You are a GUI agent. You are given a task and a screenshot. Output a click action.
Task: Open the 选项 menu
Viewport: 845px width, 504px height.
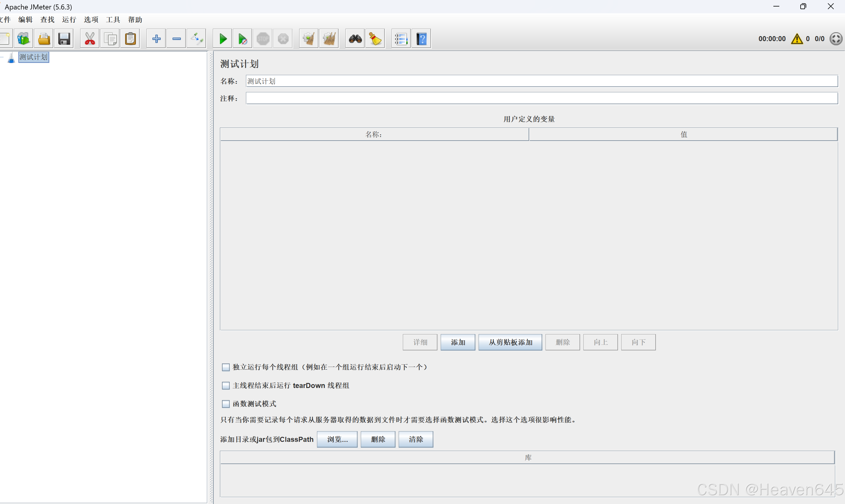[x=91, y=20]
